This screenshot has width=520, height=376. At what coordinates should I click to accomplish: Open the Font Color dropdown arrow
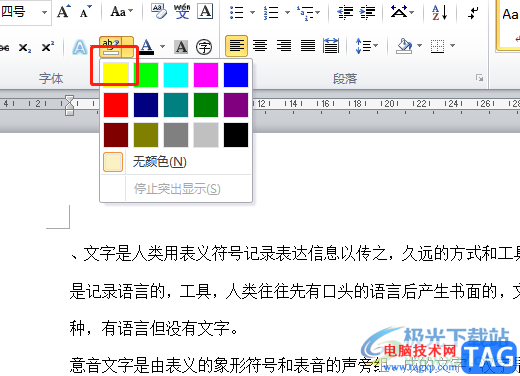coord(162,46)
